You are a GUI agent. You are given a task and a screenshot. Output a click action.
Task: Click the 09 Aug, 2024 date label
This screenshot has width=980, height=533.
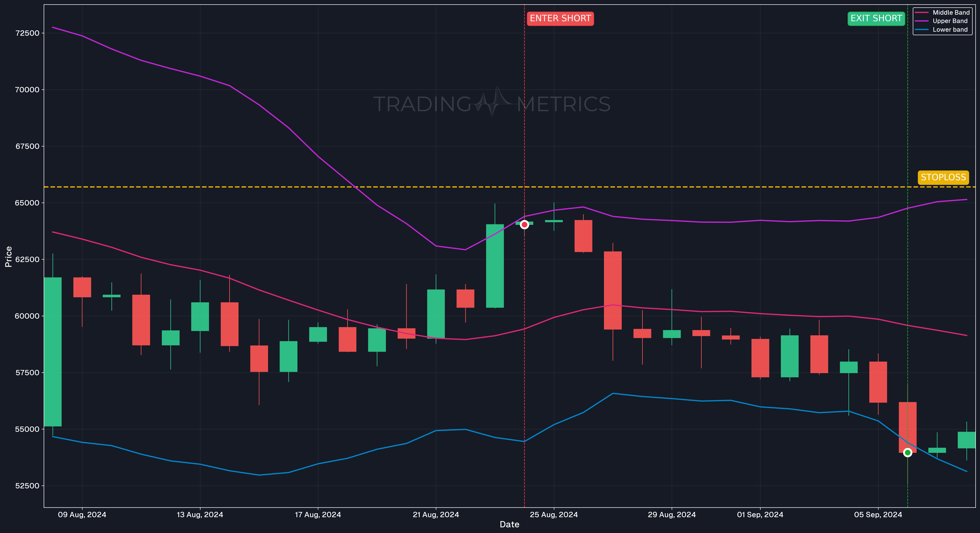(82, 515)
